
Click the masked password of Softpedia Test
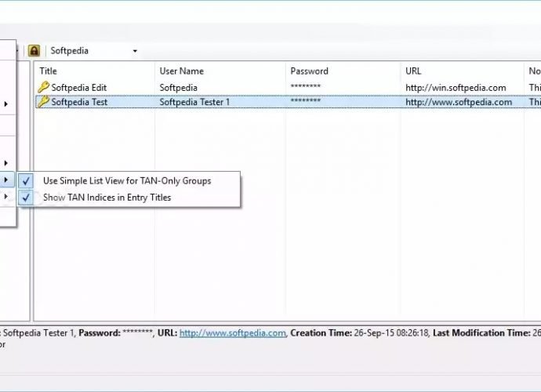tap(305, 101)
